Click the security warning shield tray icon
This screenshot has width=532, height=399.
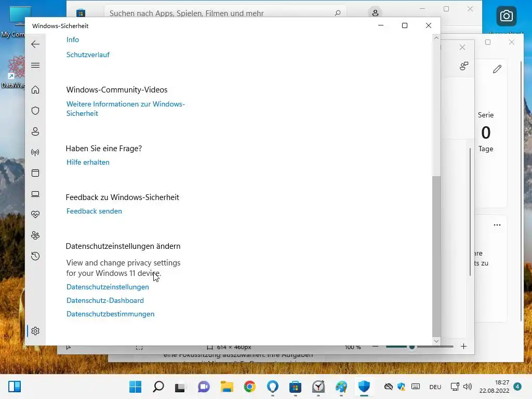(x=402, y=387)
